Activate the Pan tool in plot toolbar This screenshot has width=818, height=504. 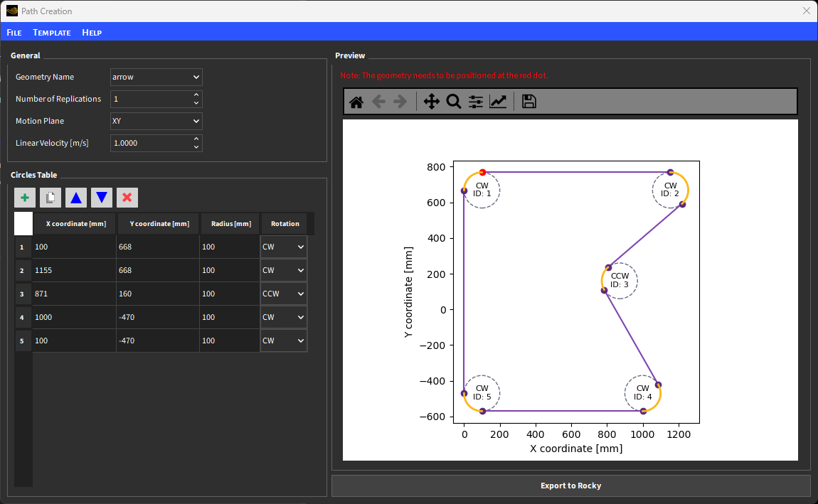point(432,102)
